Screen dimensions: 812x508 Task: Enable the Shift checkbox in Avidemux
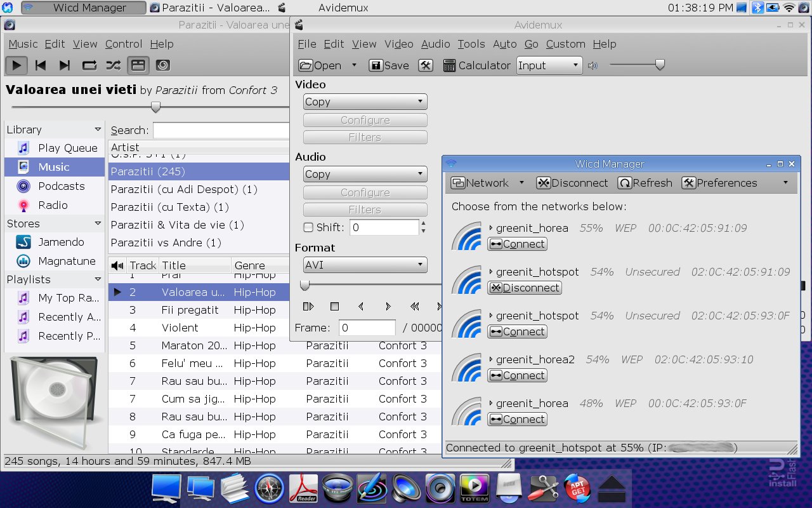tap(308, 227)
